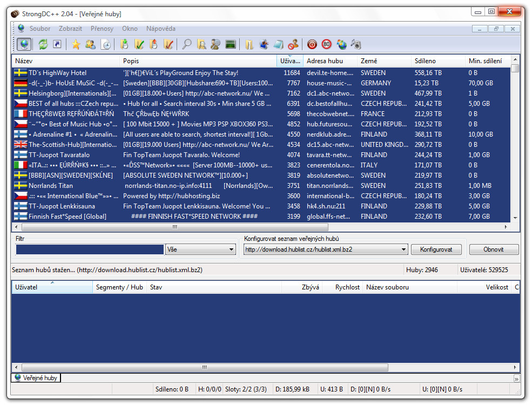The height and width of the screenshot is (405, 532).
Task: Open the Nápověda menu
Action: click(161, 29)
